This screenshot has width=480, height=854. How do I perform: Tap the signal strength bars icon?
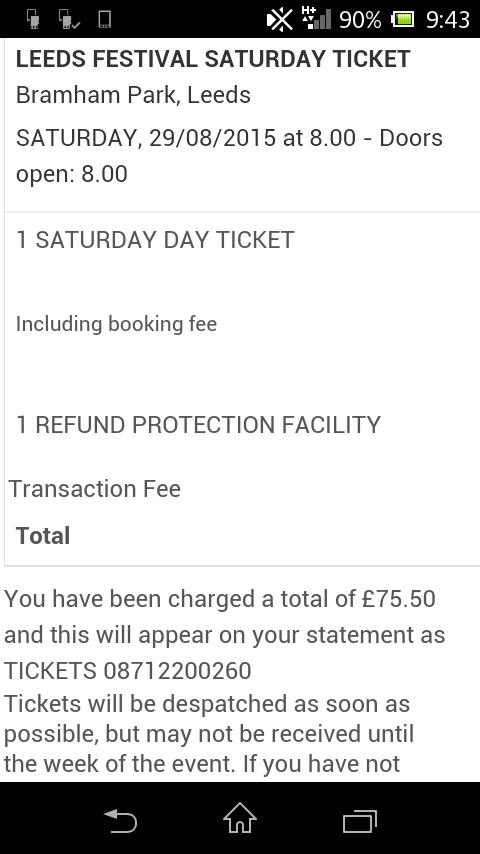[x=316, y=19]
